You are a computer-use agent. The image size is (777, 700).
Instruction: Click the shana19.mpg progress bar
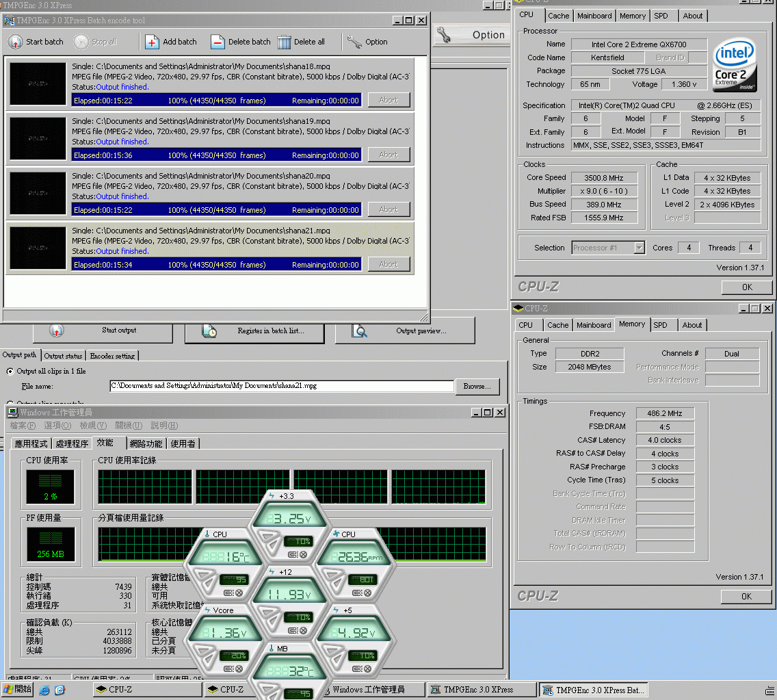coord(217,155)
